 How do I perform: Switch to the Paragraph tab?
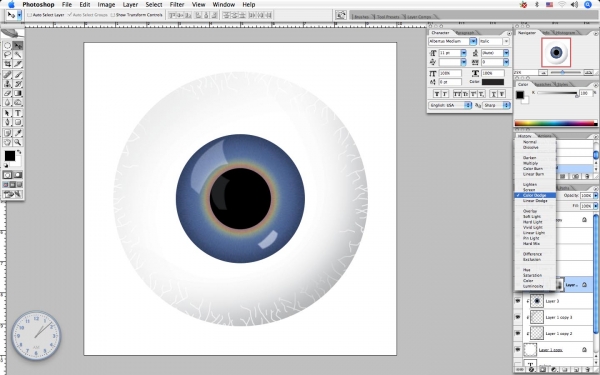(x=465, y=33)
